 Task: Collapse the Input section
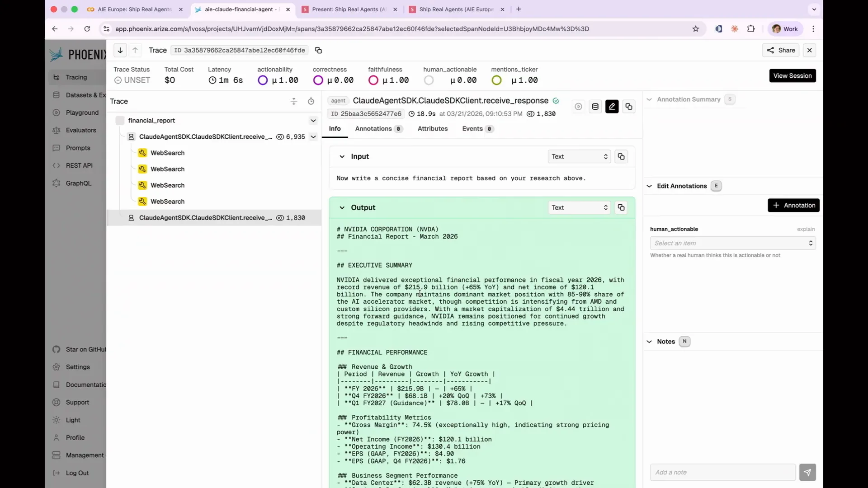click(x=342, y=157)
